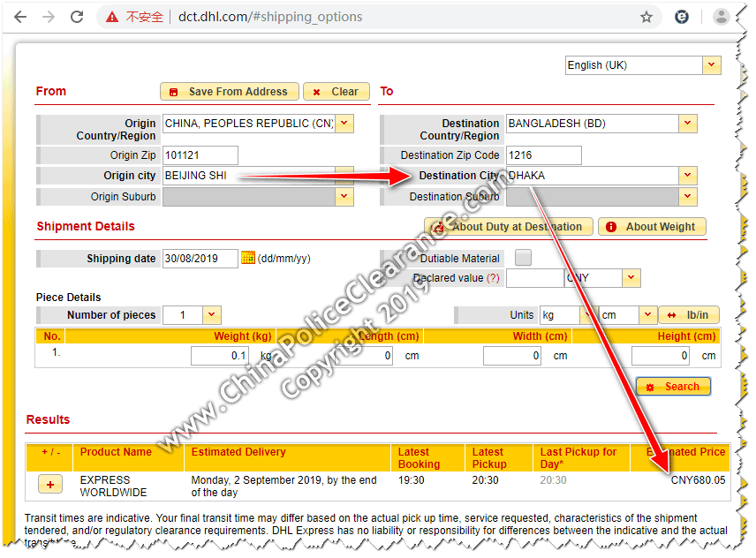Viewport: 756px width, 558px height.
Task: Open Origin Country/Region dropdown
Action: pyautogui.click(x=344, y=124)
